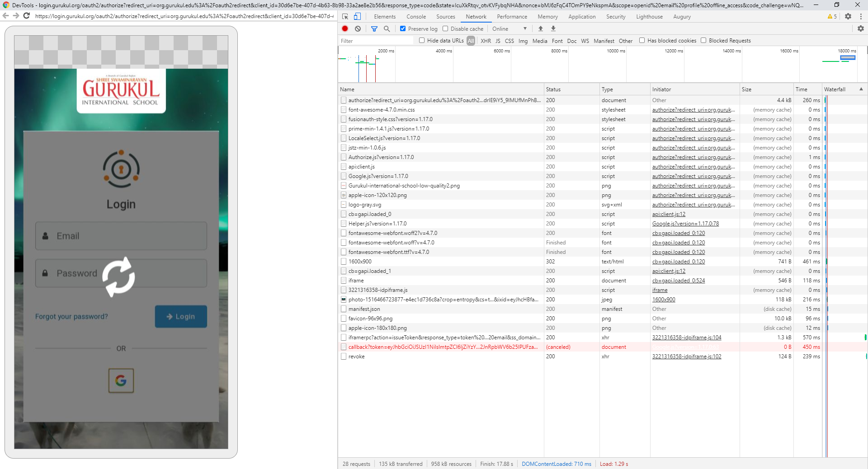Image resolution: width=868 pixels, height=469 pixels.
Task: Click the Gurukul International School logo
Action: [121, 91]
